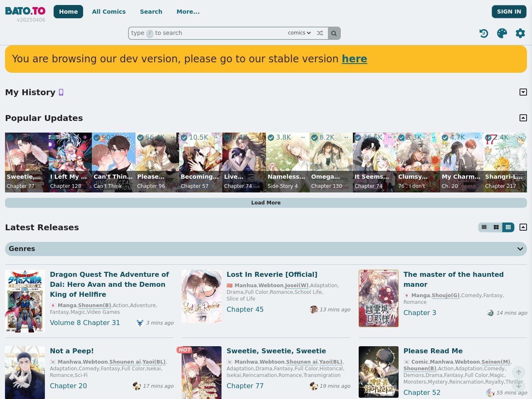Click the haunted manor cover thumbnail
532x399 pixels.
379,298
